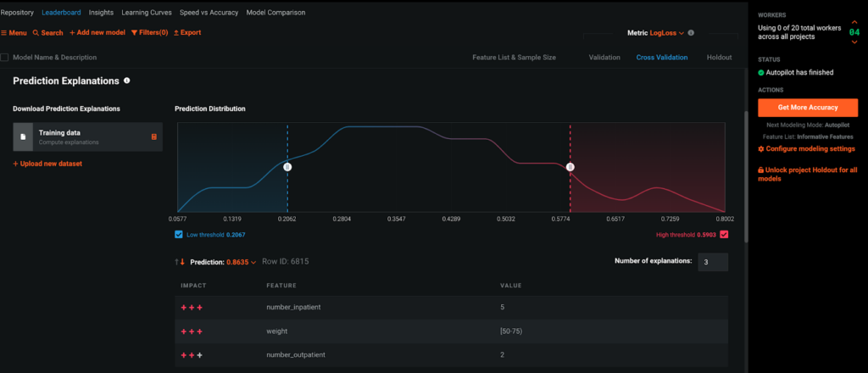Select the number_outpatient feature row
Viewport: 868px width, 373px height.
tap(451, 354)
